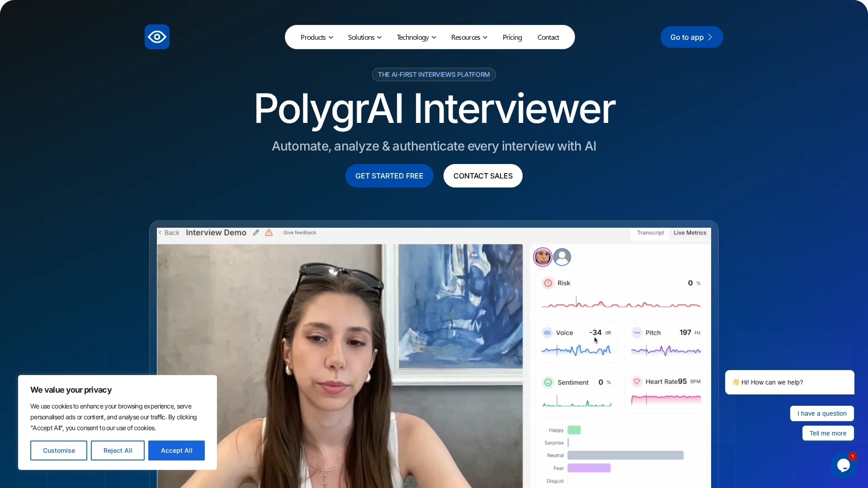Open the Pricing page

tap(512, 37)
